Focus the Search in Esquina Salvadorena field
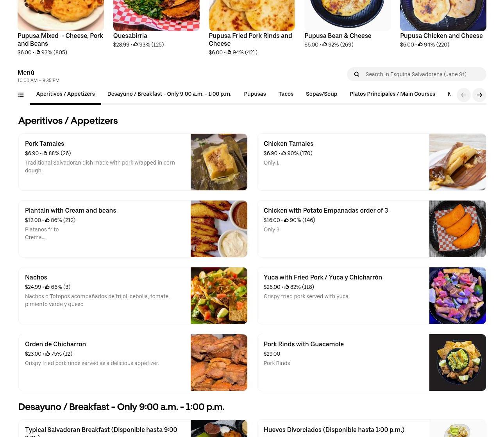 [416, 74]
